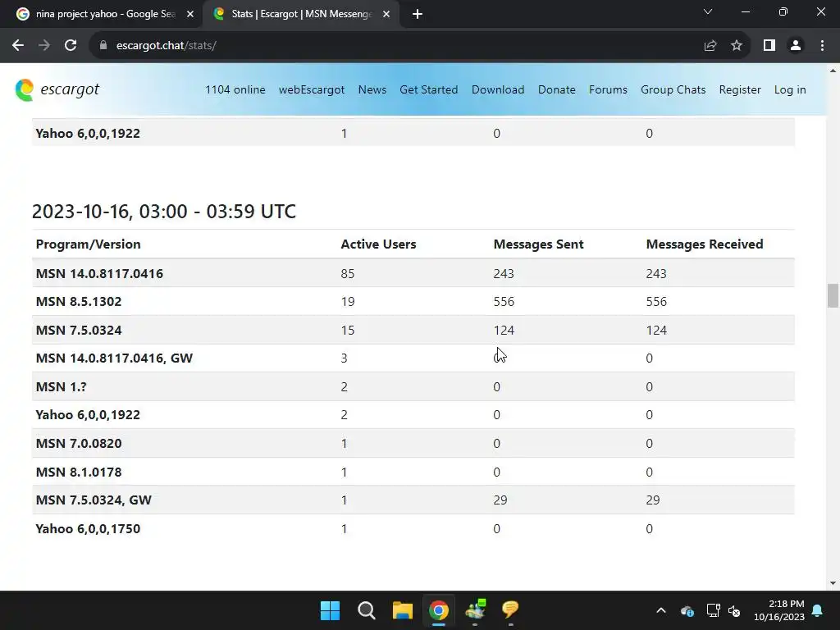Click the Messages Sent column header
This screenshot has width=840, height=630.
point(538,244)
